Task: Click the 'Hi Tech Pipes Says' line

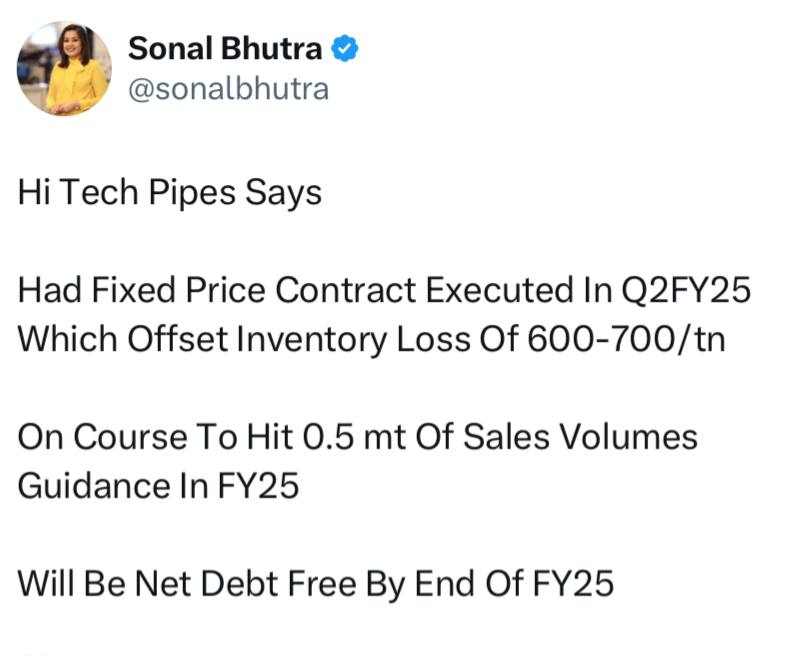Action: [x=170, y=193]
